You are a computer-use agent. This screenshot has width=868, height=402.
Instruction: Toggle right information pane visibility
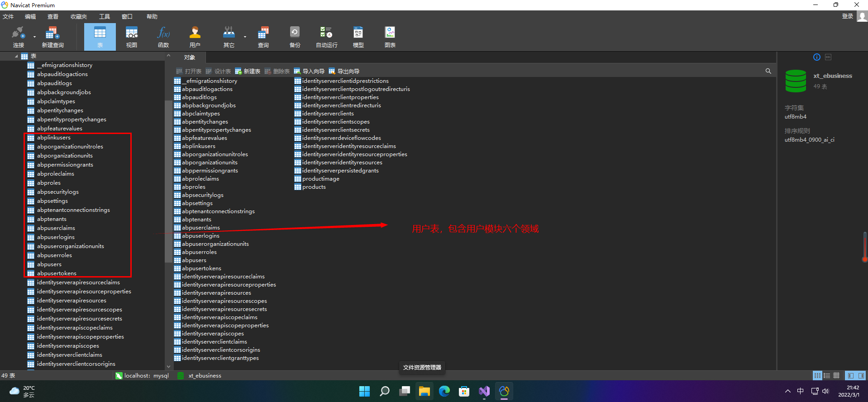tap(861, 375)
